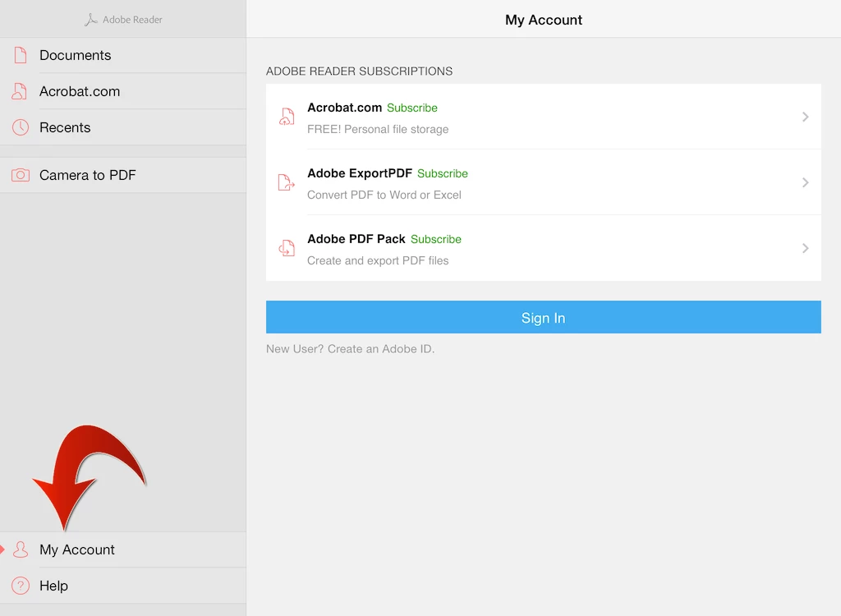Viewport: 841px width, 616px height.
Task: Open the Help sidebar entry
Action: 123,586
